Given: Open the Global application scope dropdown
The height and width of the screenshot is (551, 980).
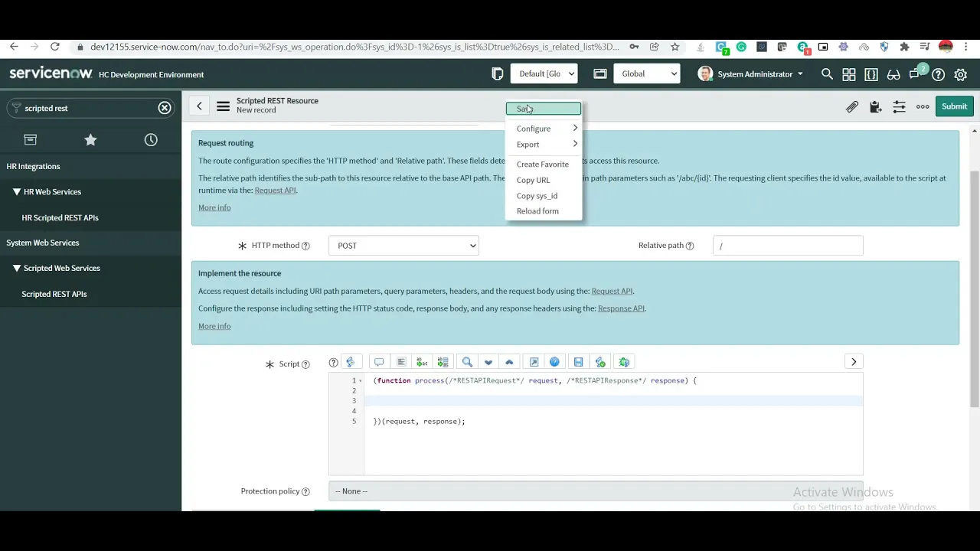Looking at the screenshot, I should (647, 73).
